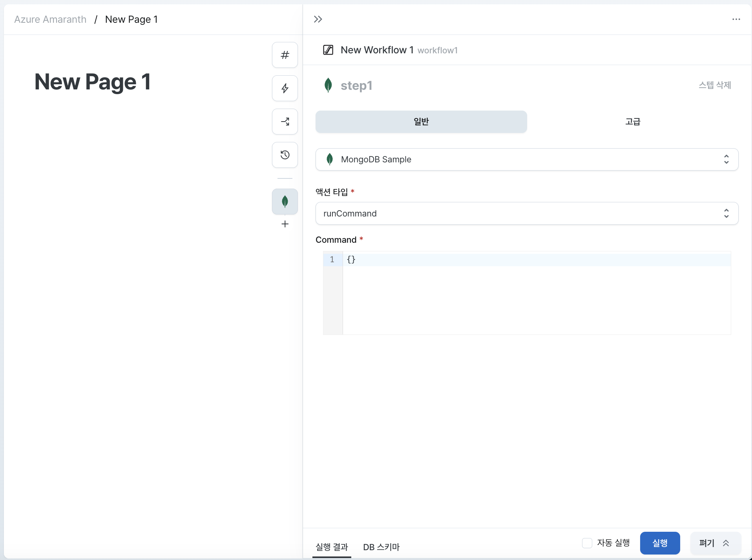
Task: Click the step1 name field
Action: coord(356,85)
